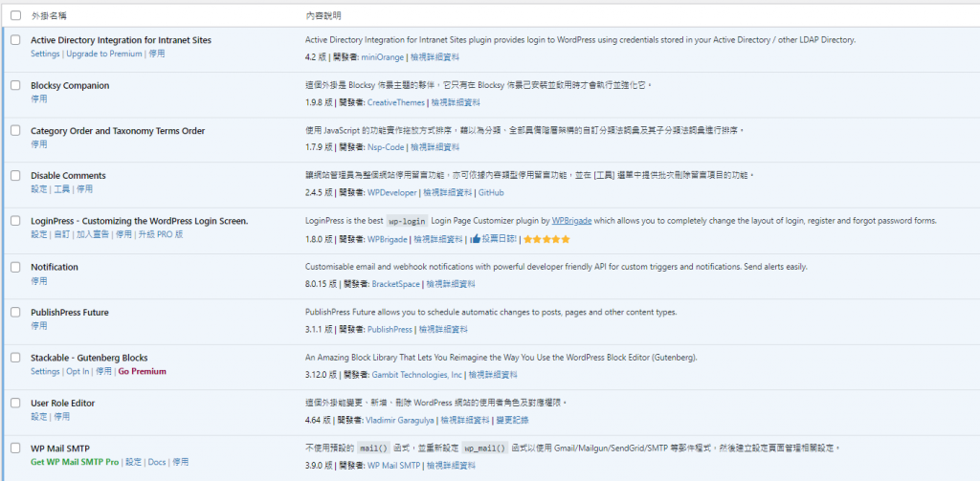Click the 內容說明 column header

pyautogui.click(x=323, y=15)
